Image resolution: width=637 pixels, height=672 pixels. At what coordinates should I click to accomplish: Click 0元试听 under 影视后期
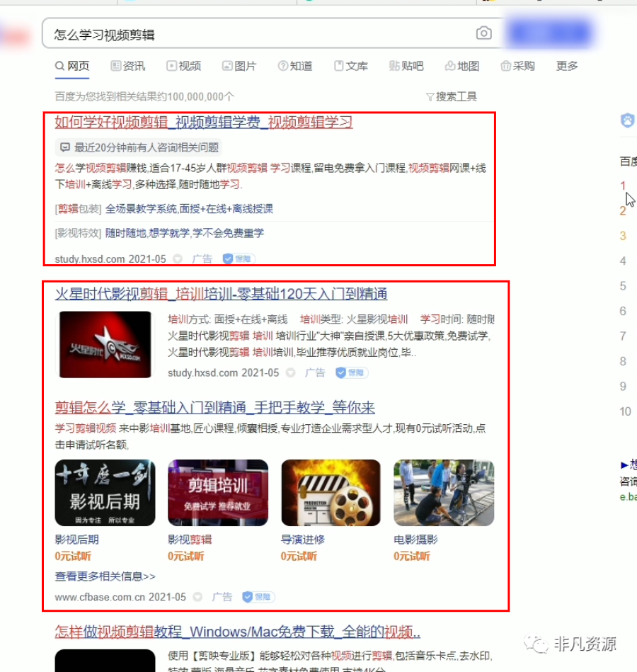point(73,557)
